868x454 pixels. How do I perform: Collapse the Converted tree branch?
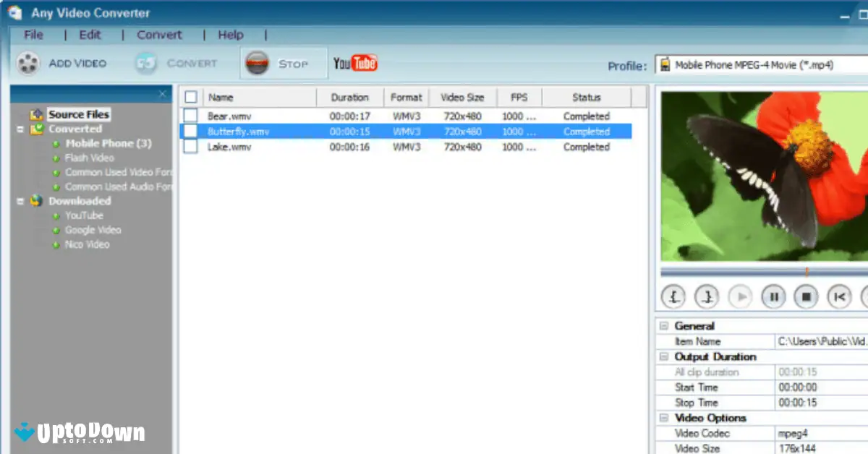pos(20,129)
